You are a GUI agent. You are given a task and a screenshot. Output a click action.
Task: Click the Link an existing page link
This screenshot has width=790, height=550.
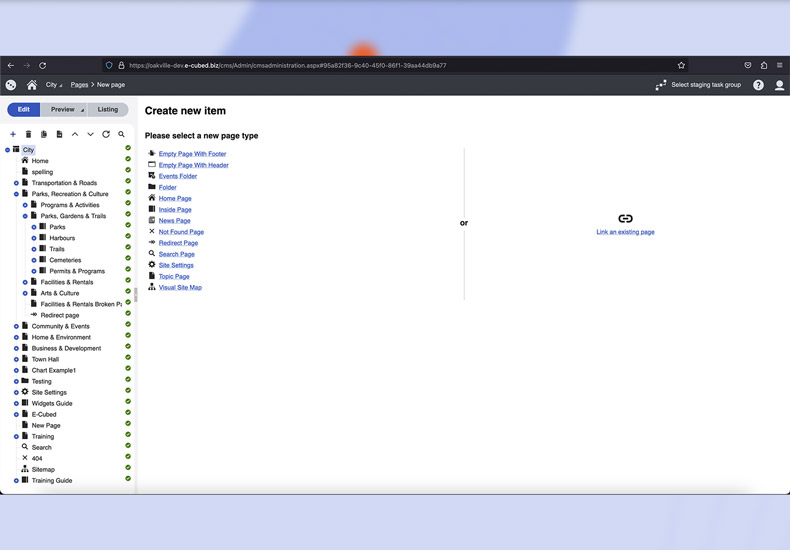(x=625, y=232)
